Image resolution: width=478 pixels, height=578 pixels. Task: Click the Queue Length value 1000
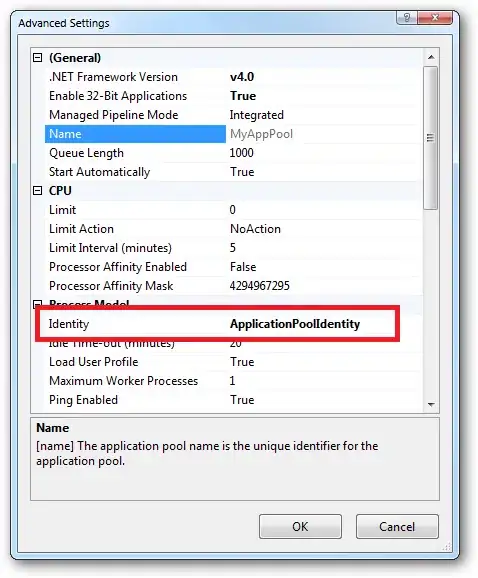pos(241,153)
